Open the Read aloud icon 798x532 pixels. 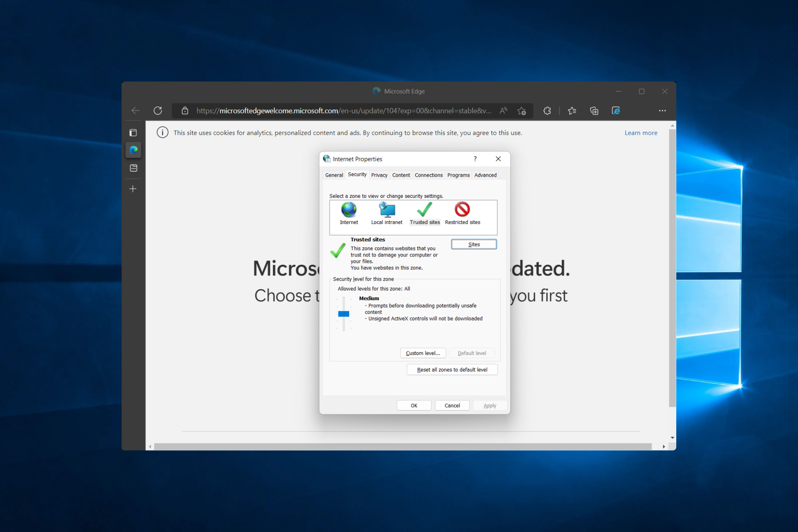(x=503, y=111)
